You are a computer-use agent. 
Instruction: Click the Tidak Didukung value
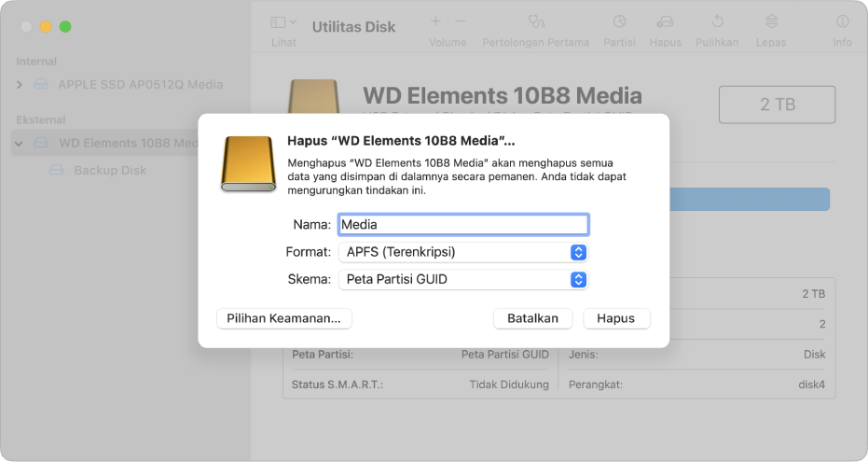(x=509, y=385)
